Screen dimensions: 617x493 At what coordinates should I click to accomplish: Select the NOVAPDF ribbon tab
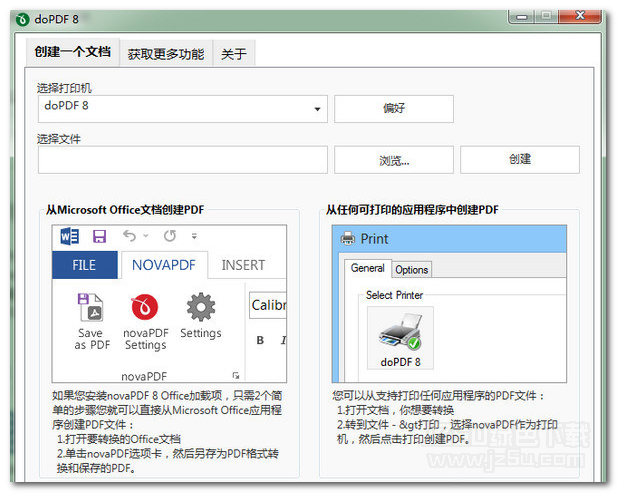[x=164, y=265]
